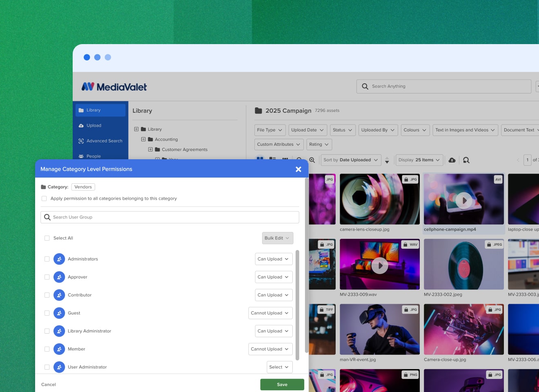Open the Bulk Edit dropdown
The height and width of the screenshot is (392, 539).
(277, 238)
